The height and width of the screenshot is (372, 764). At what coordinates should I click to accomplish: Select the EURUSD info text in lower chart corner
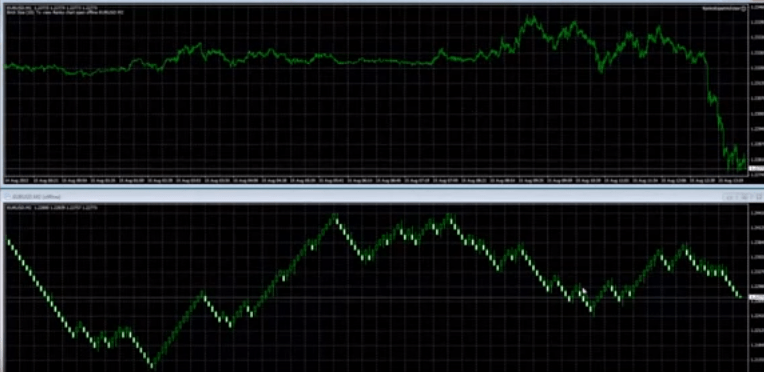[x=52, y=208]
